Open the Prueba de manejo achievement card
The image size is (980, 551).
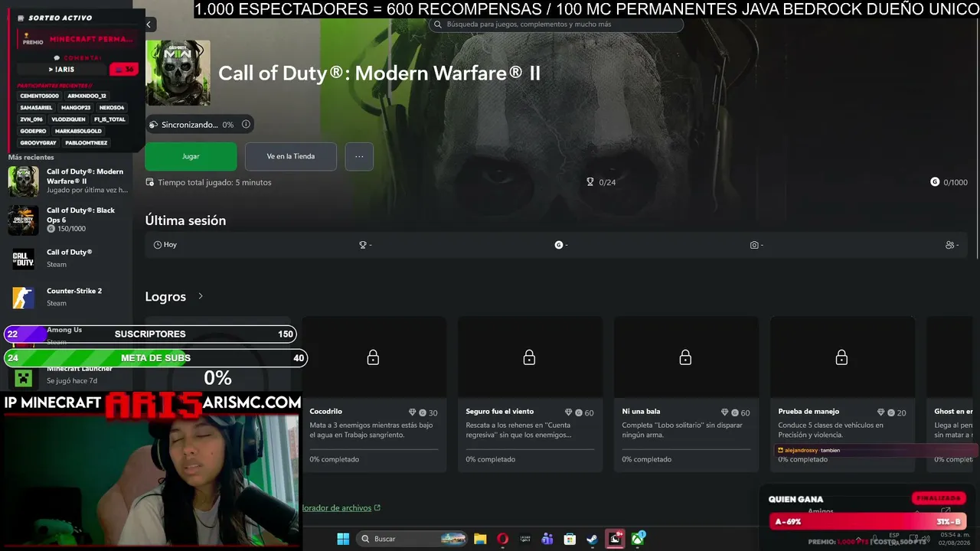842,394
